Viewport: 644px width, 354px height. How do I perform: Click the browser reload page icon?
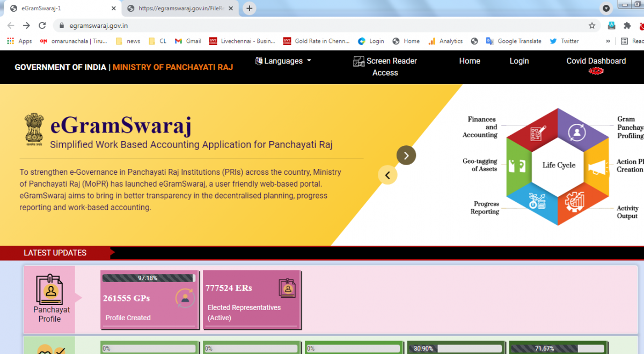tap(42, 25)
